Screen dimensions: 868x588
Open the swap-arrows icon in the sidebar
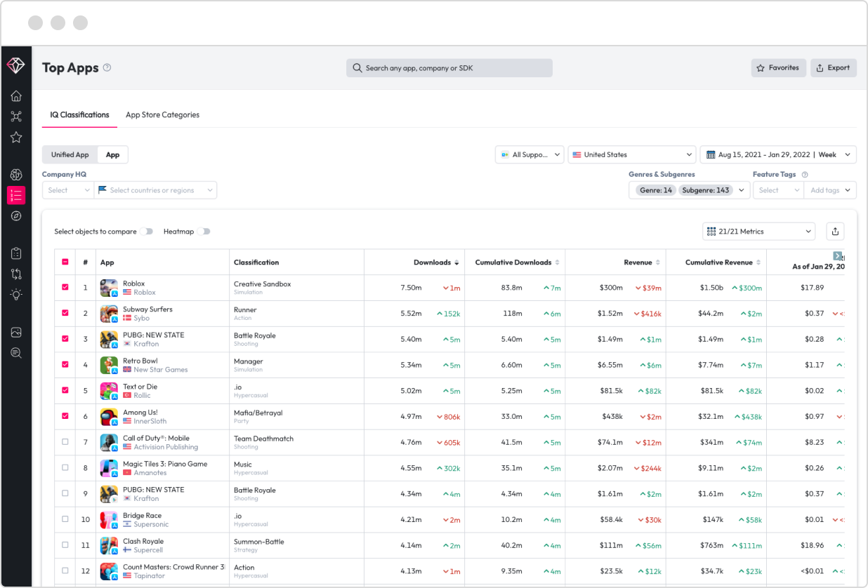click(x=15, y=274)
